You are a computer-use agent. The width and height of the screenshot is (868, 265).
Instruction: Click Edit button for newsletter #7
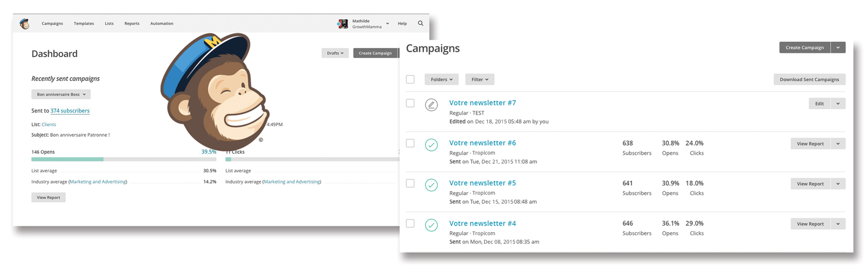coord(820,103)
